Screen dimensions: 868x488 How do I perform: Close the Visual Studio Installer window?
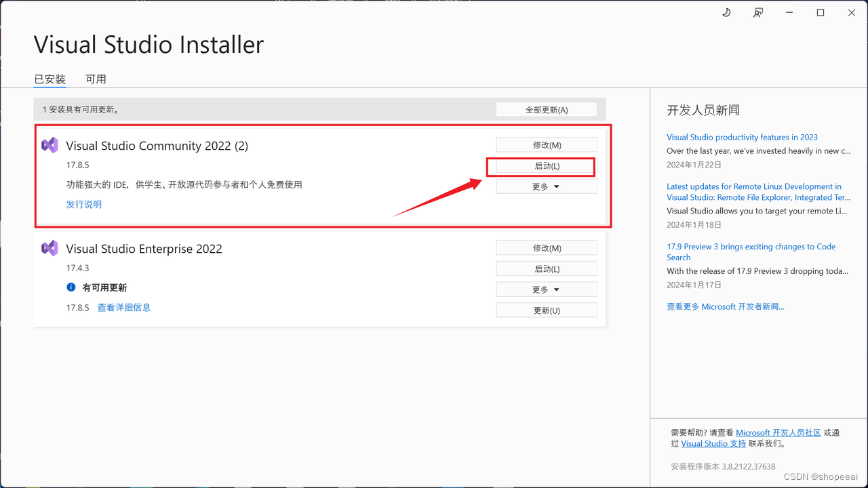[x=852, y=13]
